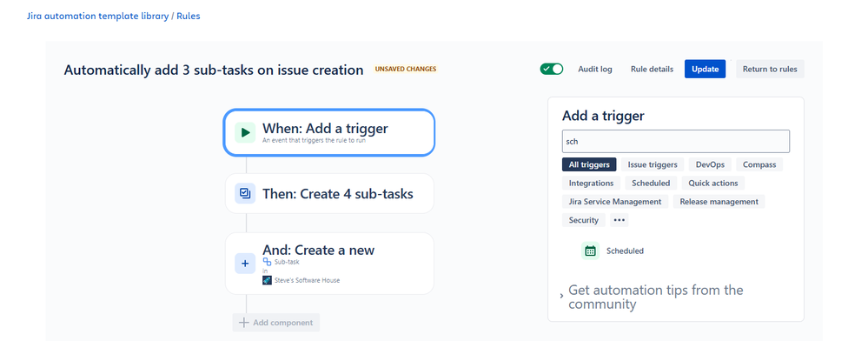Click the Sub-task type icon
The image size is (868, 341).
tap(267, 262)
